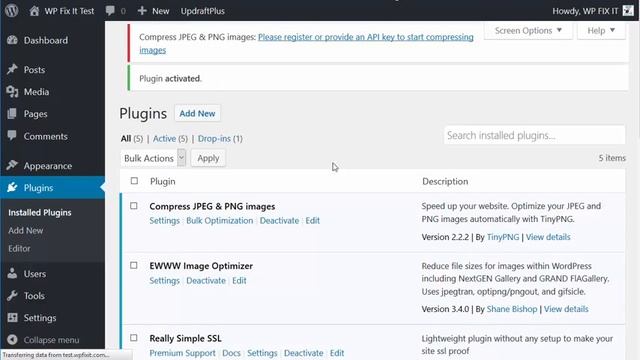Click the Dashboard gauge icon
Screen dimensions: 640x360
pyautogui.click(x=12, y=40)
